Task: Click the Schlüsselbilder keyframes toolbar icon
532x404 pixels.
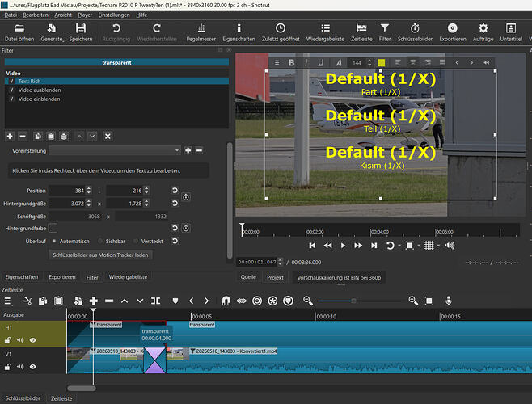Action: tap(415, 32)
